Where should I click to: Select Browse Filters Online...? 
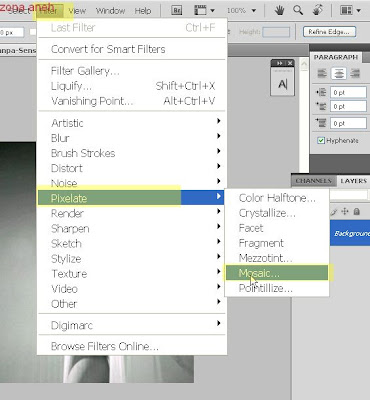click(x=132, y=346)
